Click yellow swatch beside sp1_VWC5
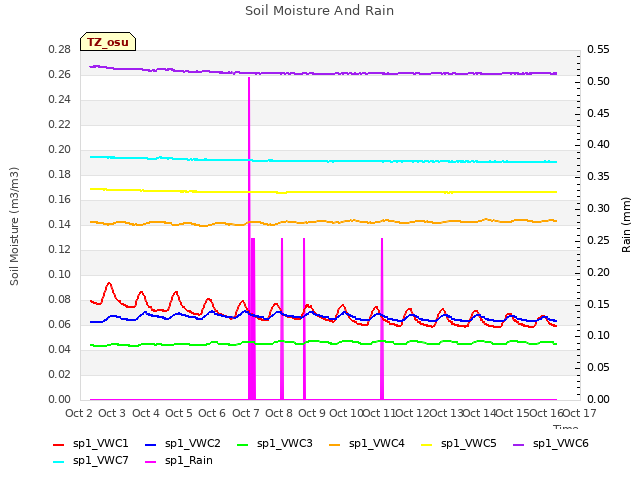Viewport: 640px width, 480px height. [x=427, y=444]
